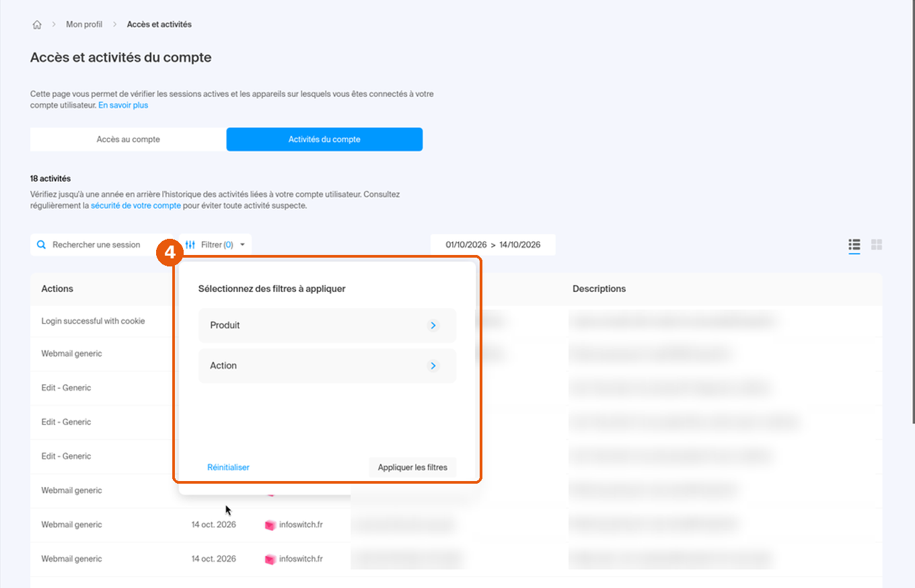This screenshot has height=588, width=915.
Task: Click the search magnifier icon
Action: [42, 245]
